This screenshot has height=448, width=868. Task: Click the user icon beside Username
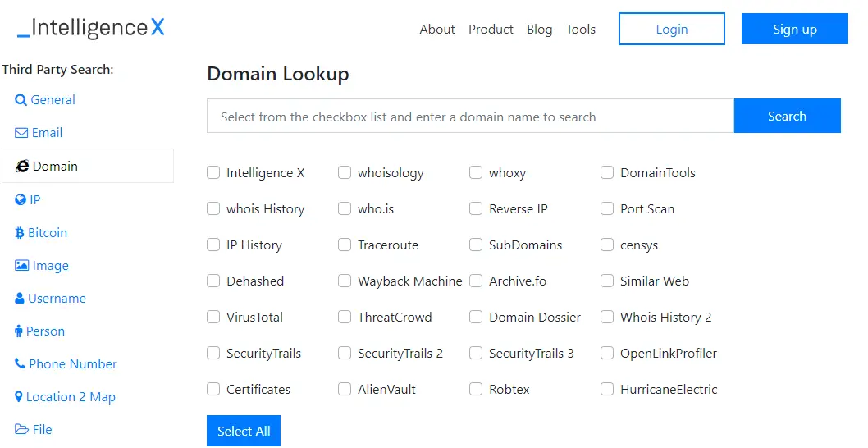[20, 299]
